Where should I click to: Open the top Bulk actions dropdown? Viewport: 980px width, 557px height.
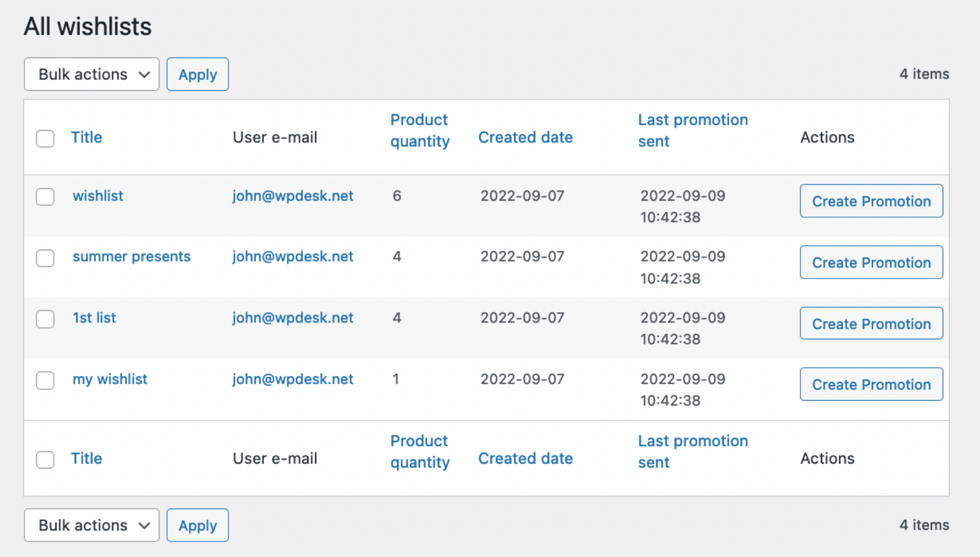pyautogui.click(x=91, y=74)
